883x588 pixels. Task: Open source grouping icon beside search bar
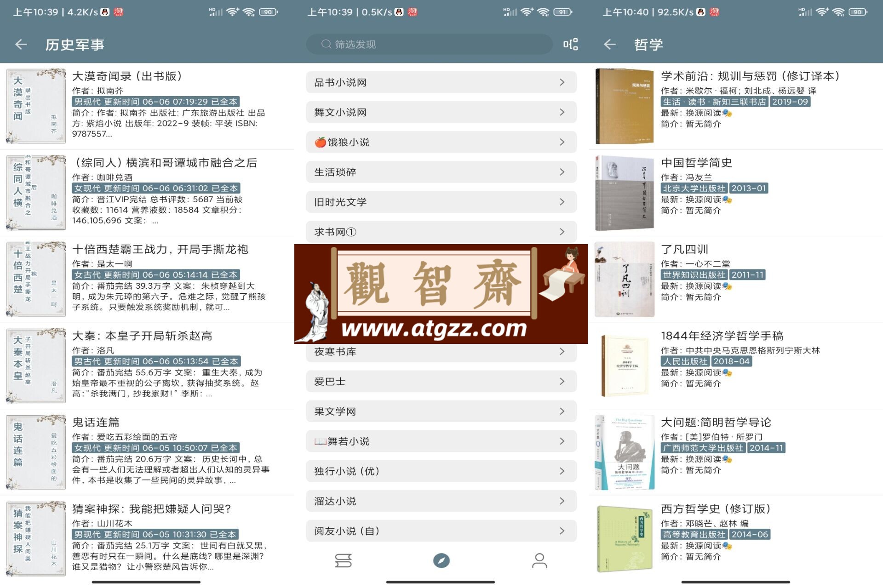pos(570,44)
